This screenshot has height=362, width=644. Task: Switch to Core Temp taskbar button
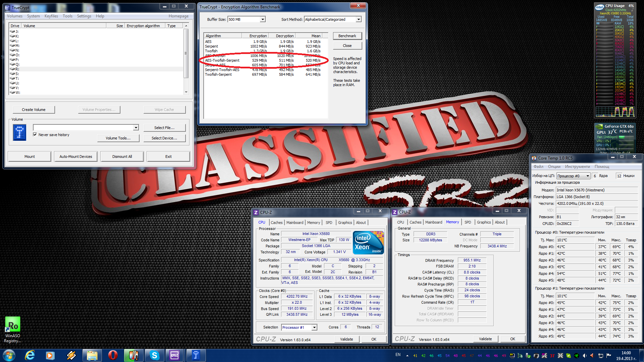coord(133,355)
